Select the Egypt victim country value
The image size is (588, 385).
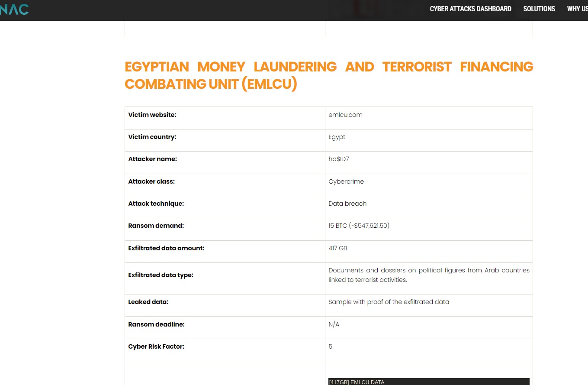(x=337, y=137)
